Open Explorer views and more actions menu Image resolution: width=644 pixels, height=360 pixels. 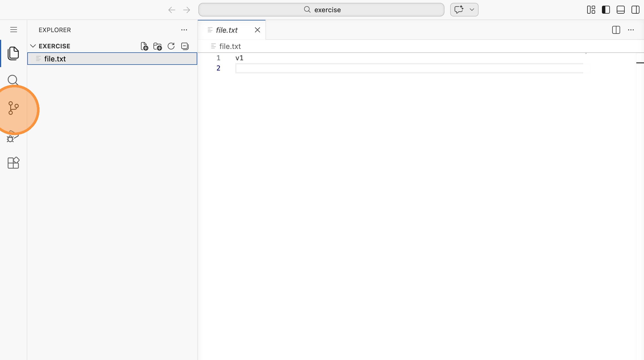[x=184, y=30]
